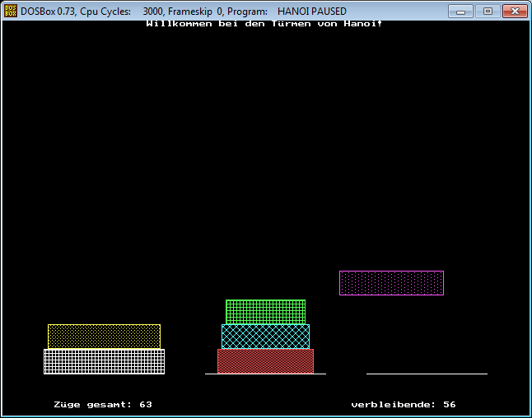Image resolution: width=532 pixels, height=418 pixels.
Task: Click the white grid disk at left
Action: coord(104,361)
